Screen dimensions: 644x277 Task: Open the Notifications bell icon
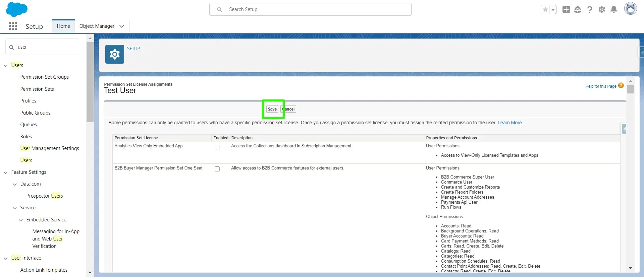click(x=614, y=10)
